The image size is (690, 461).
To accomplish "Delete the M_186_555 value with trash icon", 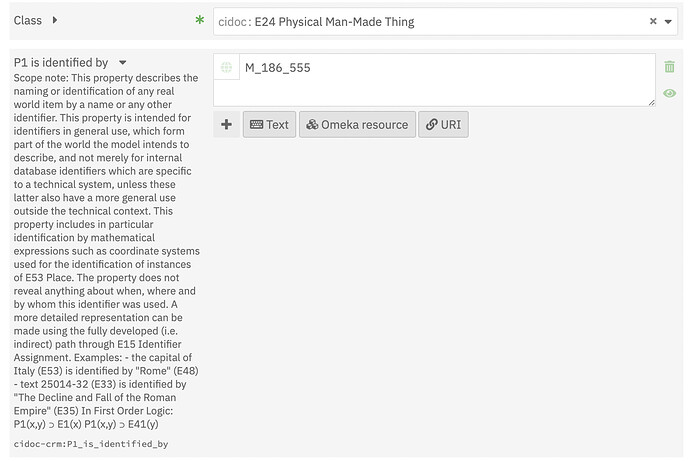I will click(669, 66).
